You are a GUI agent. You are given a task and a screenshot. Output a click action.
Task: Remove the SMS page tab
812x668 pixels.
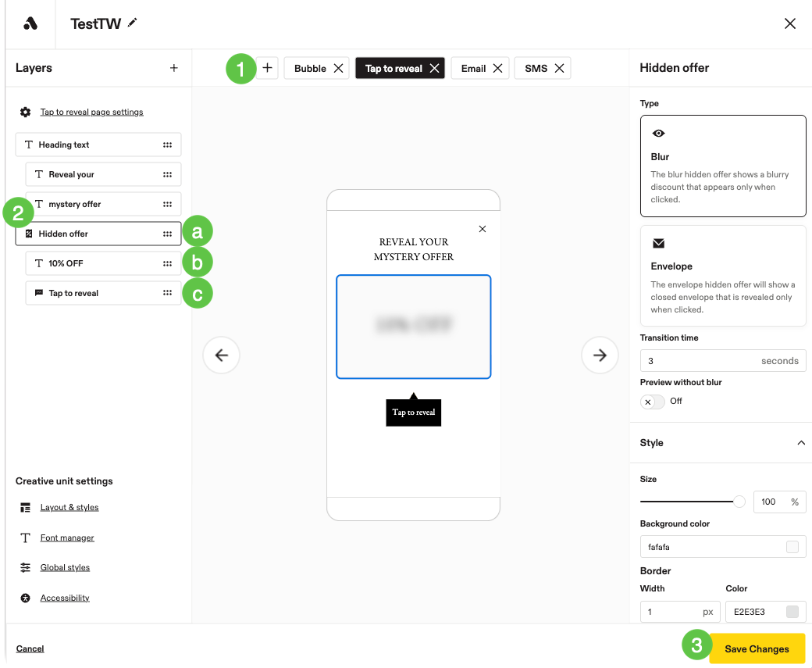click(x=559, y=69)
